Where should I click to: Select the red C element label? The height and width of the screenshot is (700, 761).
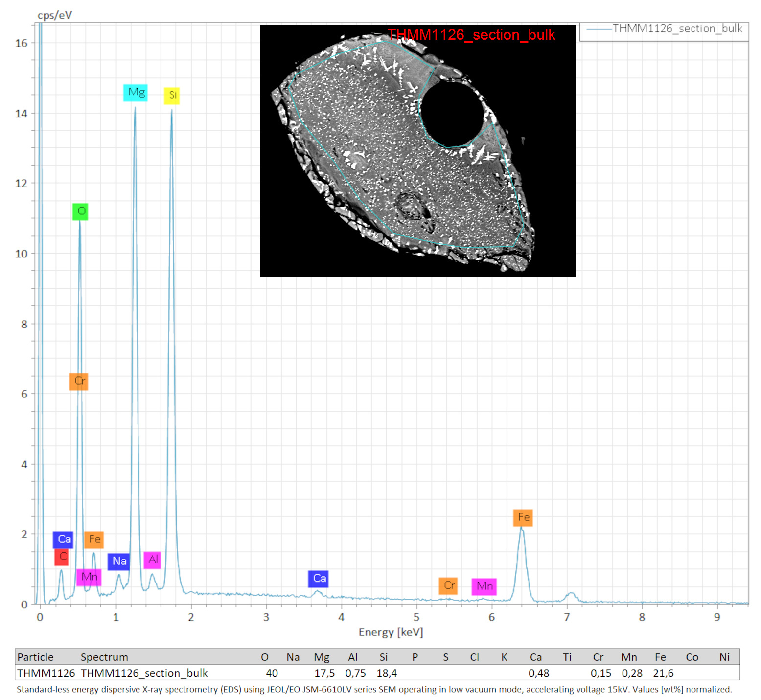coord(62,557)
